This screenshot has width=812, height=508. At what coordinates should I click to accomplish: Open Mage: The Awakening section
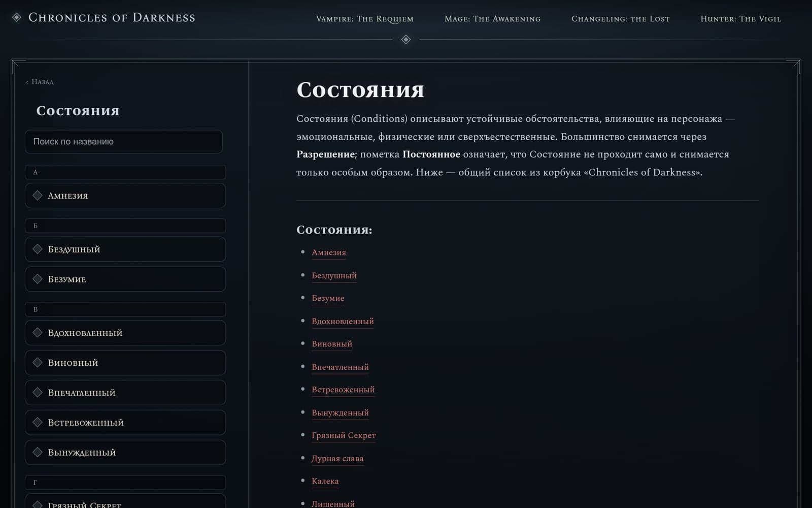(492, 19)
